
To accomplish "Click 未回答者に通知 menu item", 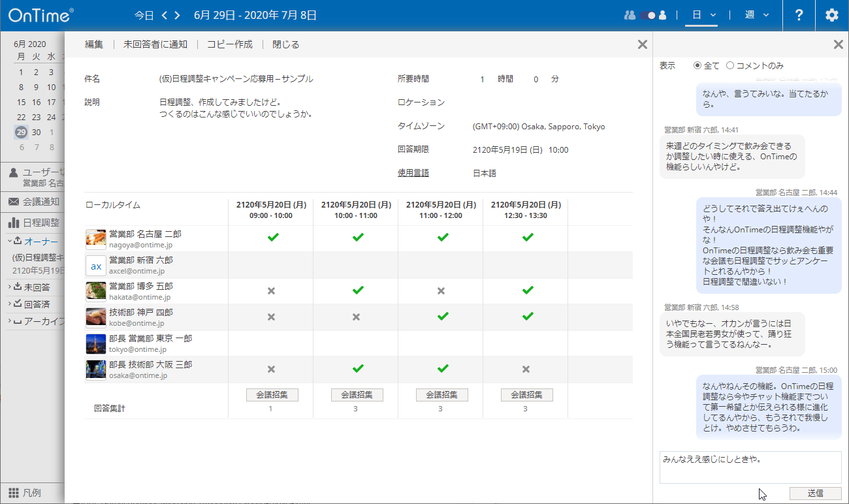I will click(x=155, y=44).
